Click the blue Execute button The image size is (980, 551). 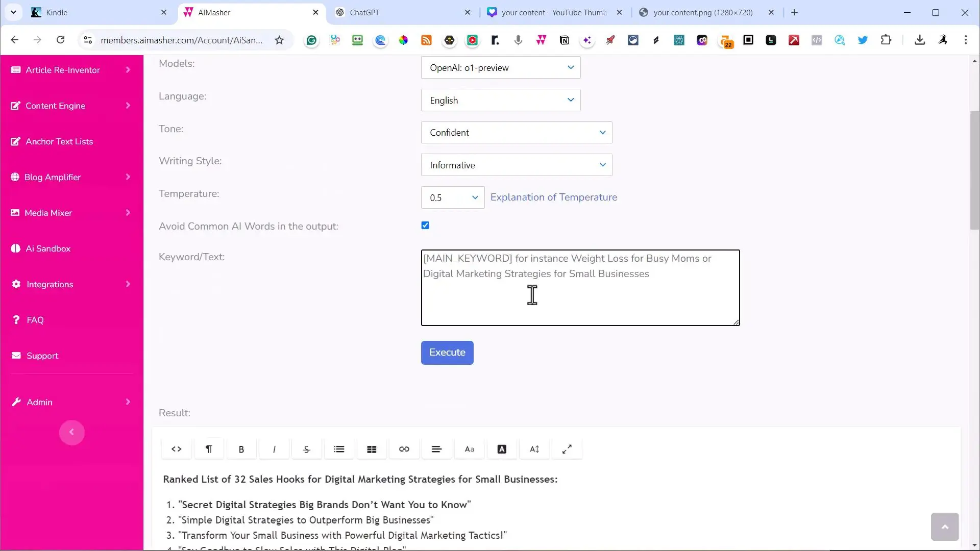click(447, 353)
